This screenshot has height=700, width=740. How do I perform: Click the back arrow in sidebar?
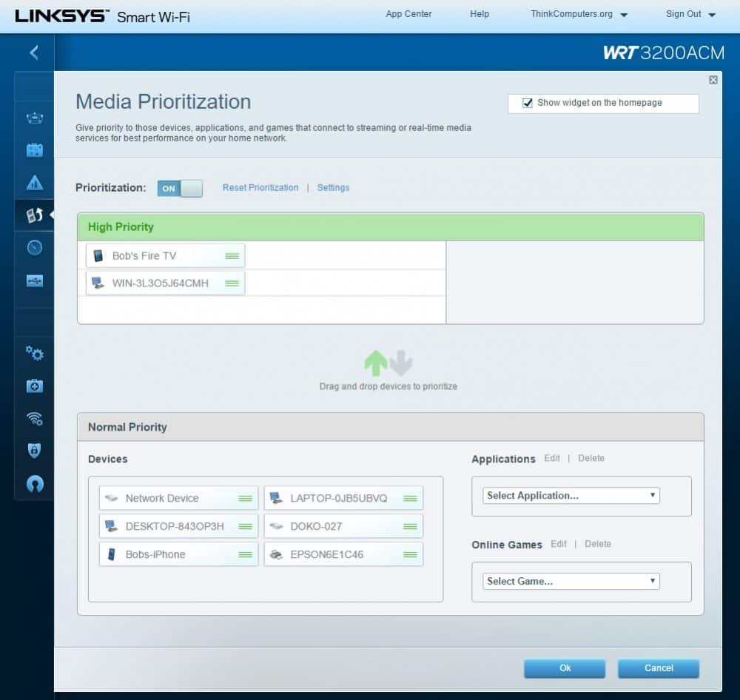pos(34,53)
